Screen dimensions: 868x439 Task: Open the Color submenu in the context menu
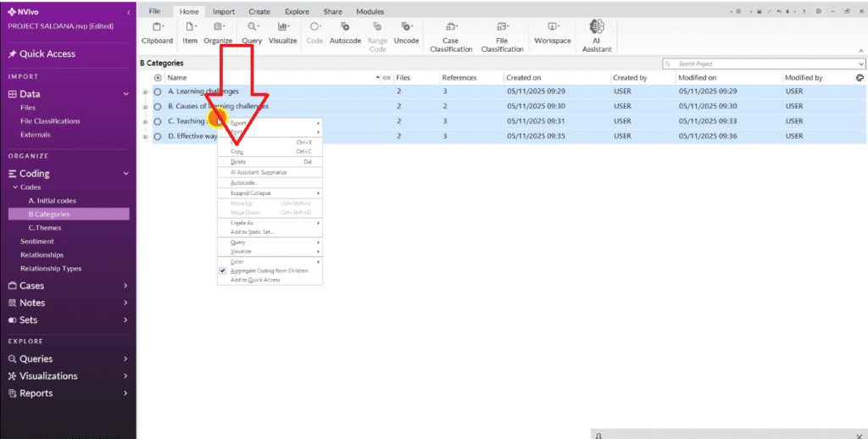(x=237, y=262)
